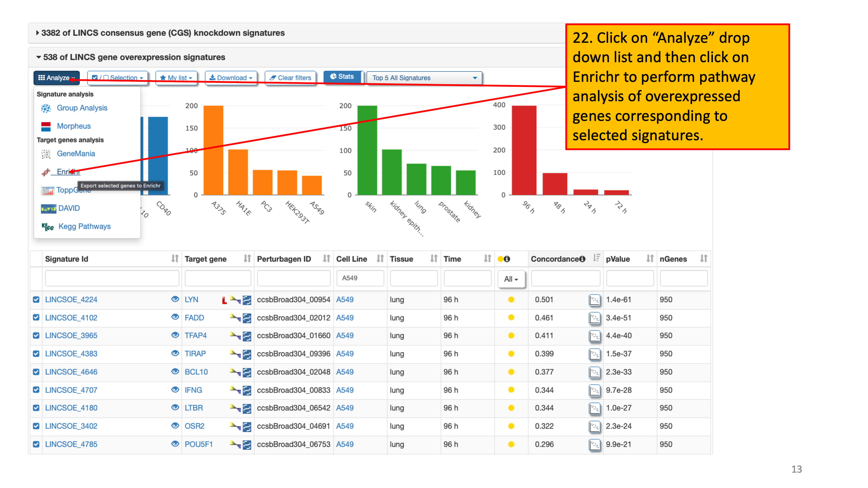The width and height of the screenshot is (868, 488).
Task: Click the Morpheus heatmap icon
Action: (x=46, y=126)
